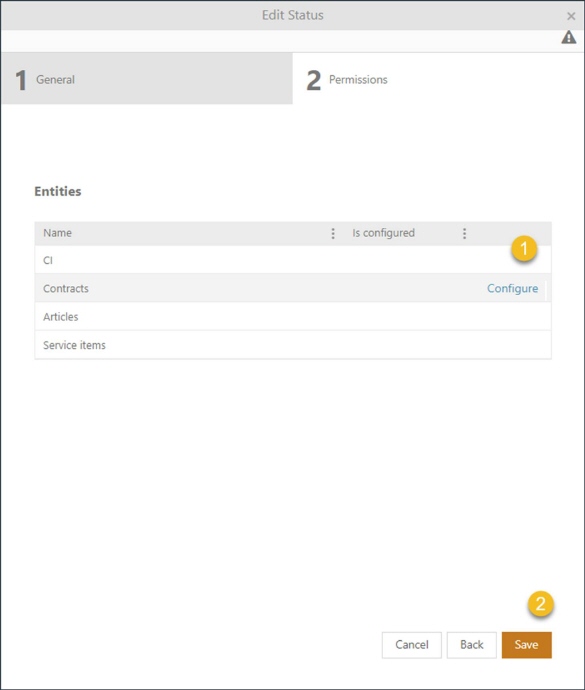Click the large step number 2

coord(313,80)
